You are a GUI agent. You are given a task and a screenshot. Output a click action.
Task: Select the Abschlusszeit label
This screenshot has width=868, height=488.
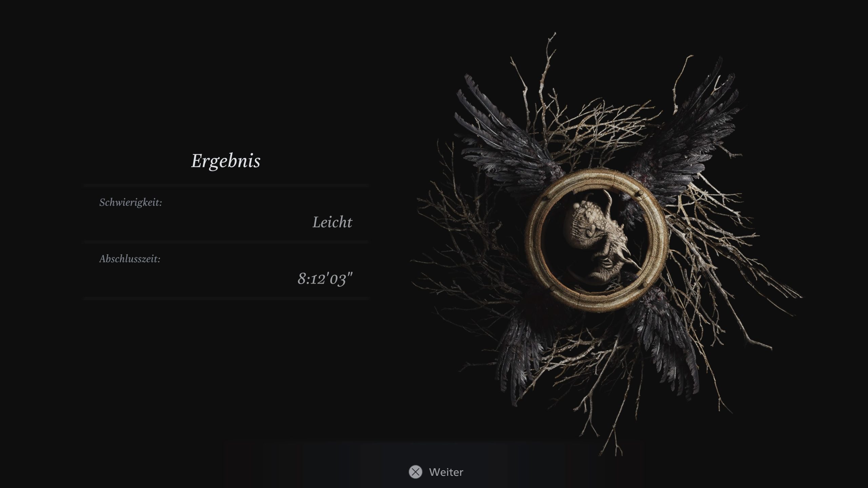click(x=130, y=259)
